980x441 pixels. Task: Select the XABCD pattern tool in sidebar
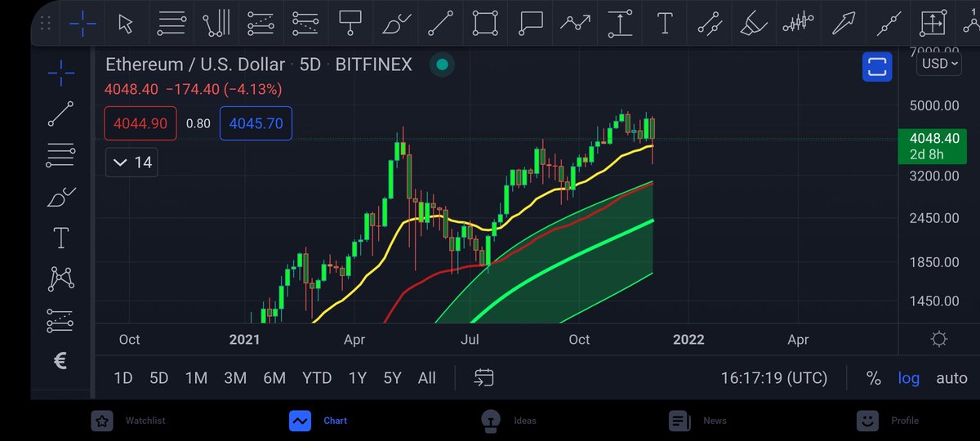point(61,278)
